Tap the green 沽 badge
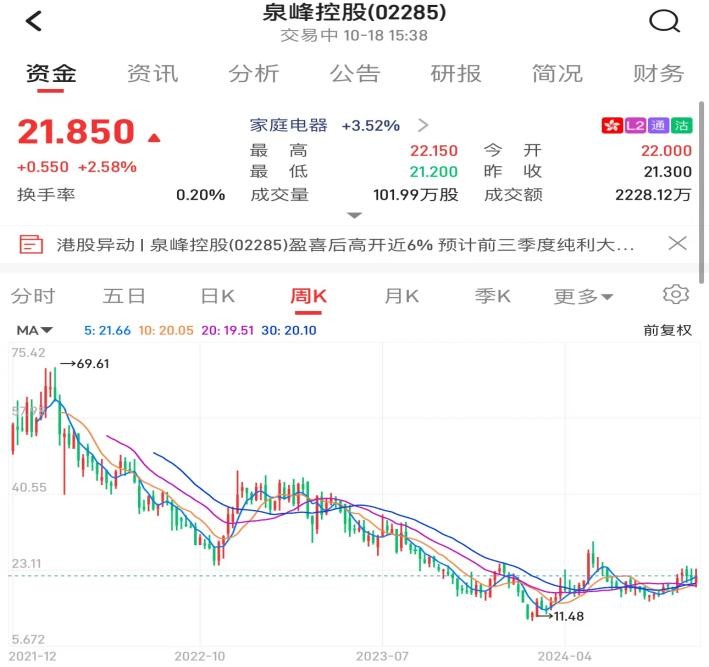Viewport: 709px width, 667px height. point(681,125)
